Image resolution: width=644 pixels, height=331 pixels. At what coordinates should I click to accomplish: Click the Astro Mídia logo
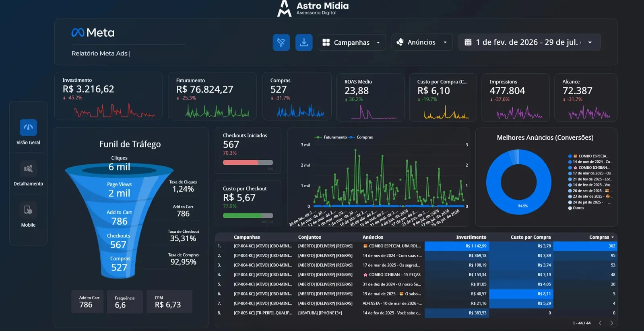(x=313, y=8)
